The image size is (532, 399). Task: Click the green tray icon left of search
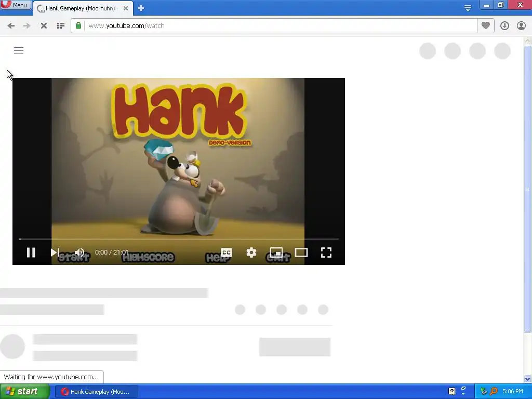484,391
